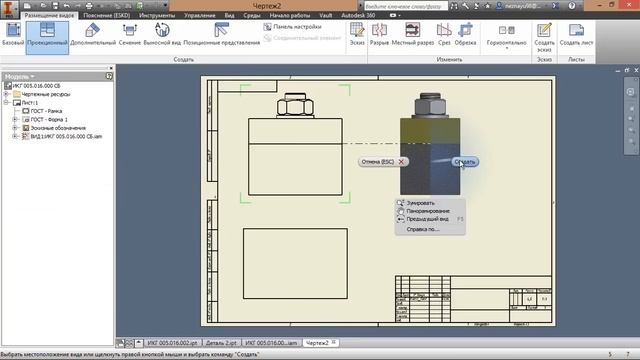Start the Сечение (Section) tool

pyautogui.click(x=130, y=34)
